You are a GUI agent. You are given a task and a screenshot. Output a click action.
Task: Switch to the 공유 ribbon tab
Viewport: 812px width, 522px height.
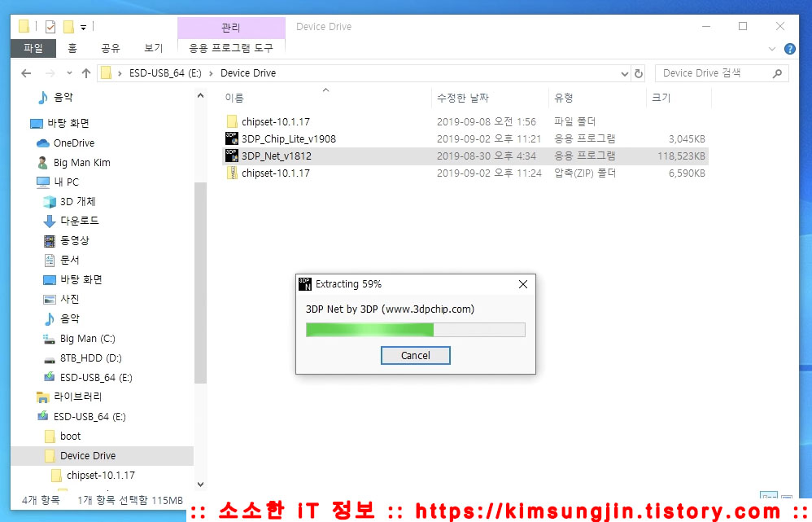(111, 48)
